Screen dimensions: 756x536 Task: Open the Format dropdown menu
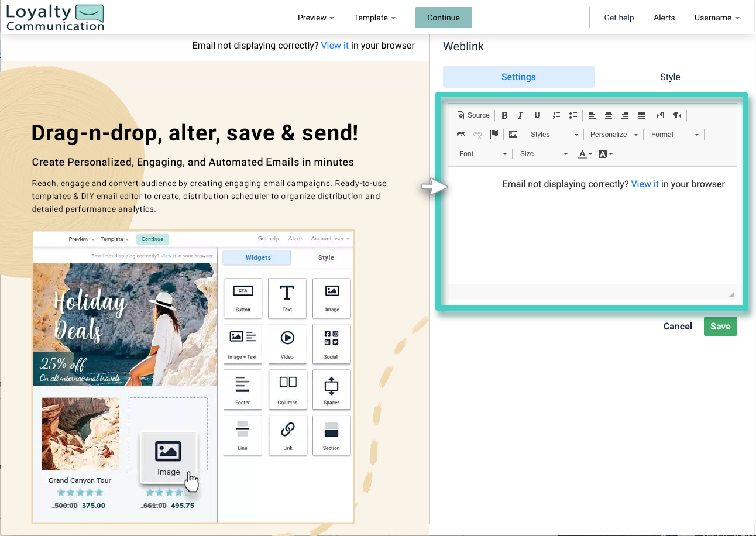[673, 134]
